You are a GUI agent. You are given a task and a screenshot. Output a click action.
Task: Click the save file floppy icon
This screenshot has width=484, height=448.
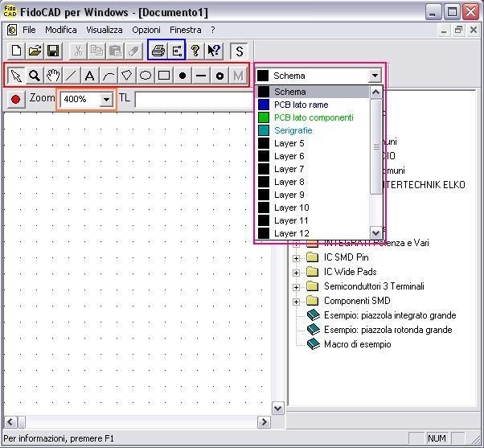53,51
